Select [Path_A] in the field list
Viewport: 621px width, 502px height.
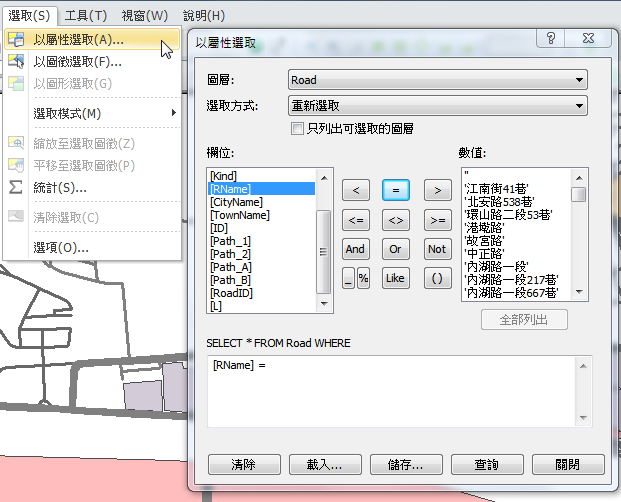[x=261, y=267]
